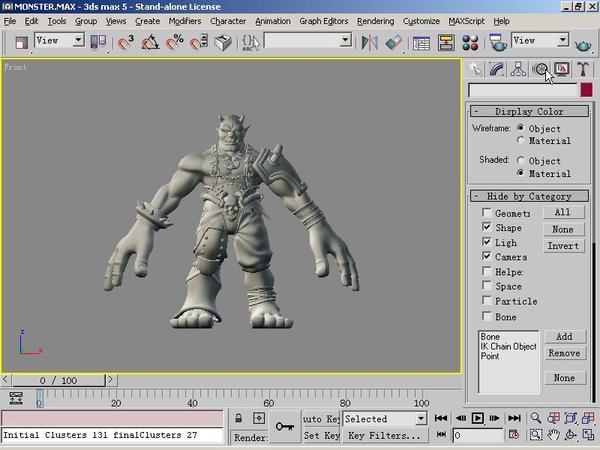Click the key icon to set keys
Screen dimensions: 600x450
(285, 424)
